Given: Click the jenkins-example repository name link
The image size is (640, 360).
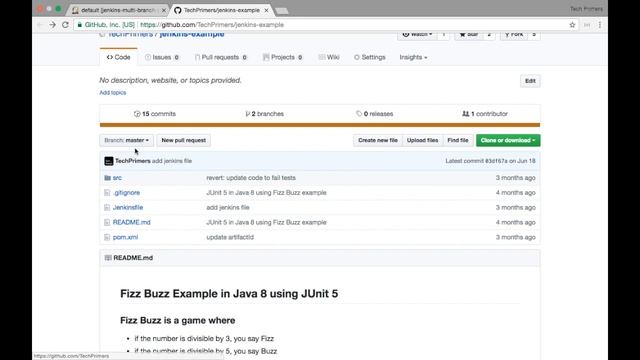Looking at the screenshot, I should (x=192, y=34).
